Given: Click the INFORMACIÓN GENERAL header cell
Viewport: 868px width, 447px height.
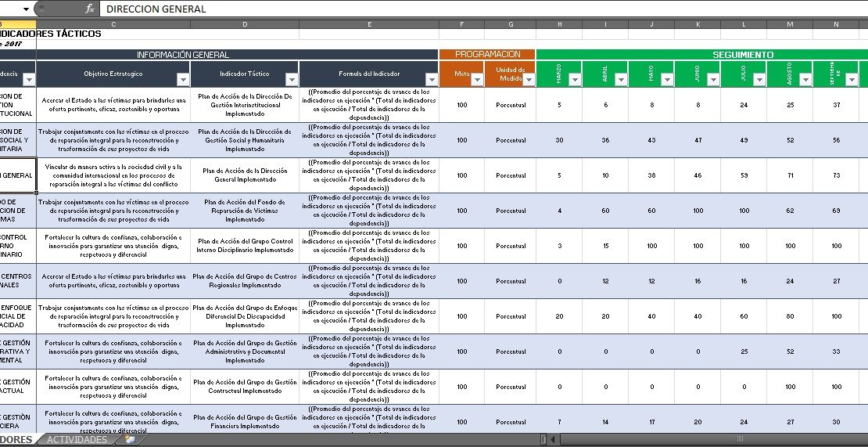Looking at the screenshot, I should [x=183, y=55].
